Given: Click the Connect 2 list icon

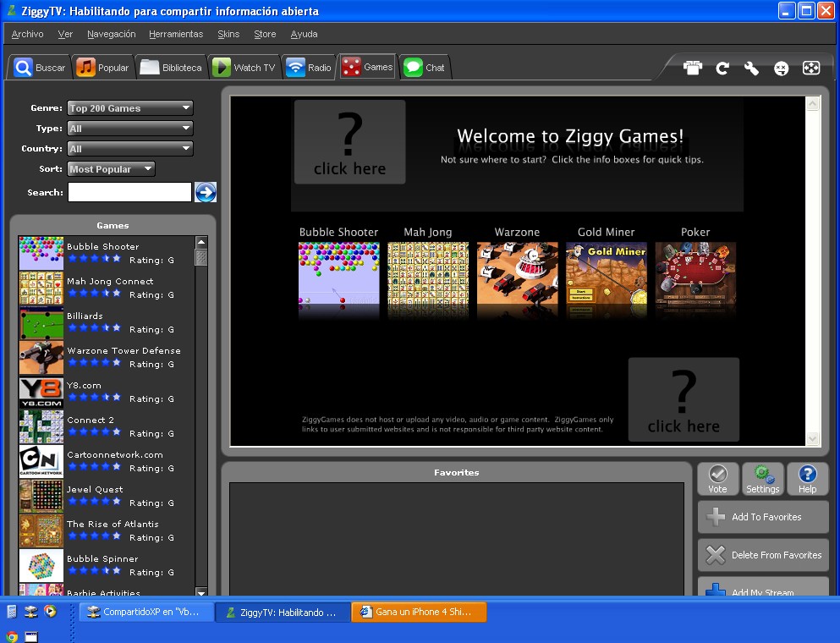Looking at the screenshot, I should 41,426.
